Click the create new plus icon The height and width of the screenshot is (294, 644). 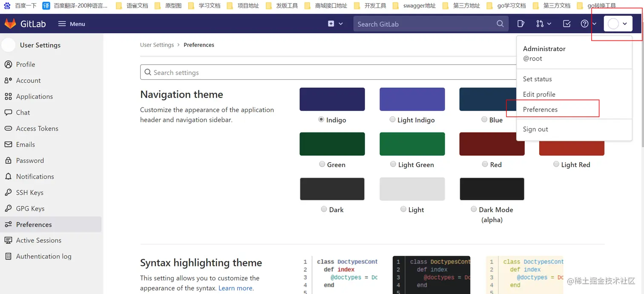[x=331, y=24]
